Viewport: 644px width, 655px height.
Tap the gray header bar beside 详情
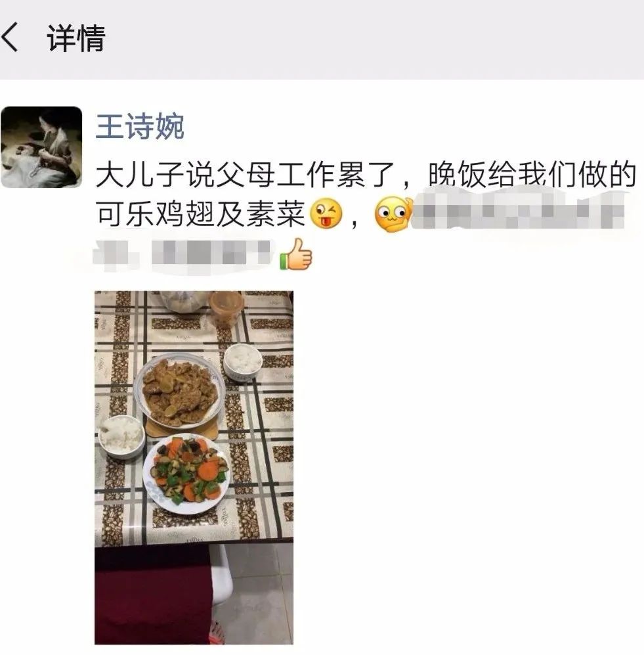point(376,38)
